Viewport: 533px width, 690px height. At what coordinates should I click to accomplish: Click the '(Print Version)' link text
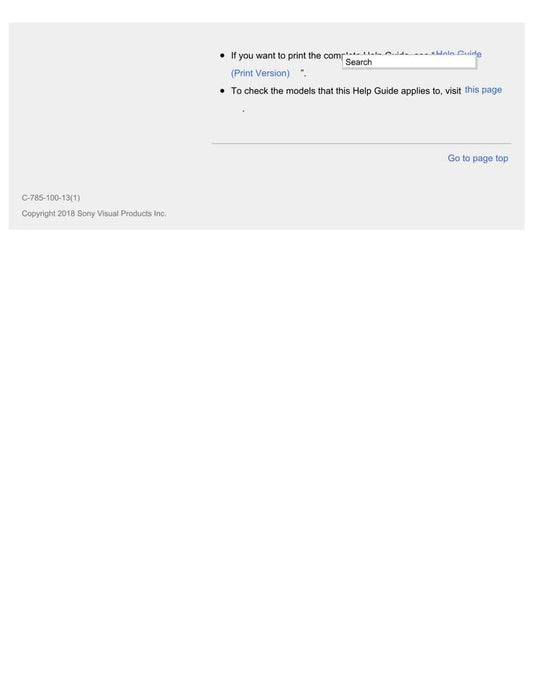click(x=260, y=73)
